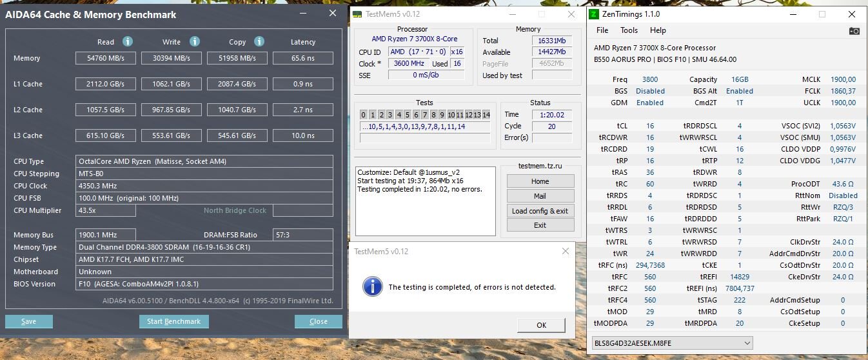Click ZenTimings tREFI value 14829
Viewport: 868px width, 360px height.
tap(739, 277)
